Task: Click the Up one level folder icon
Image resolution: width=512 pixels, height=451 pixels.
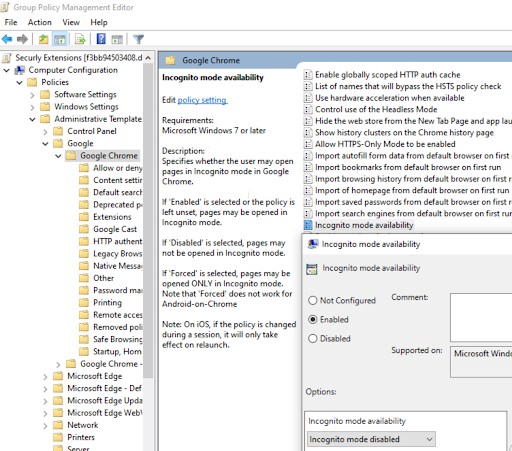Action: (x=43, y=39)
